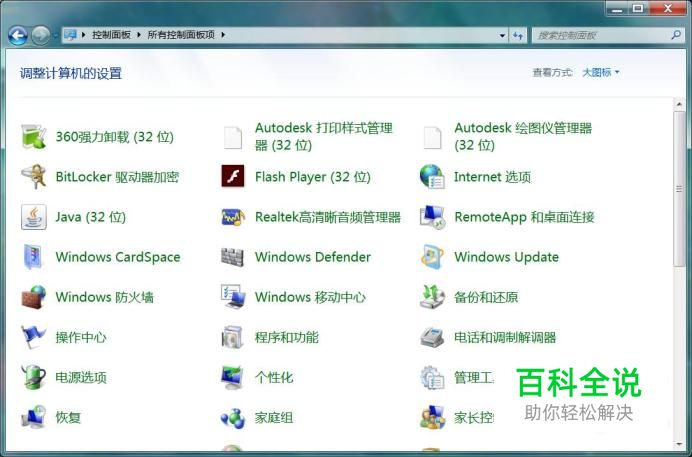
Task: Click the 控制面板 breadcrumb segment
Action: 111,35
